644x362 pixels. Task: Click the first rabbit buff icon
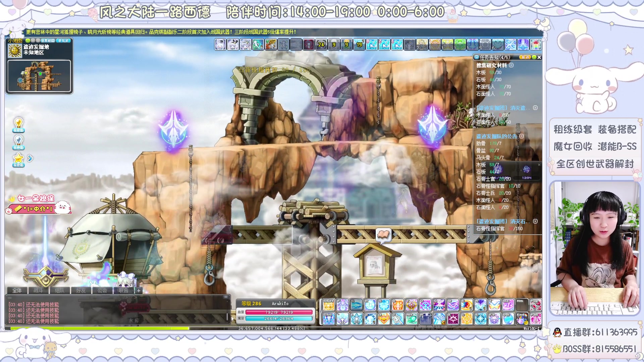pyautogui.click(x=220, y=44)
